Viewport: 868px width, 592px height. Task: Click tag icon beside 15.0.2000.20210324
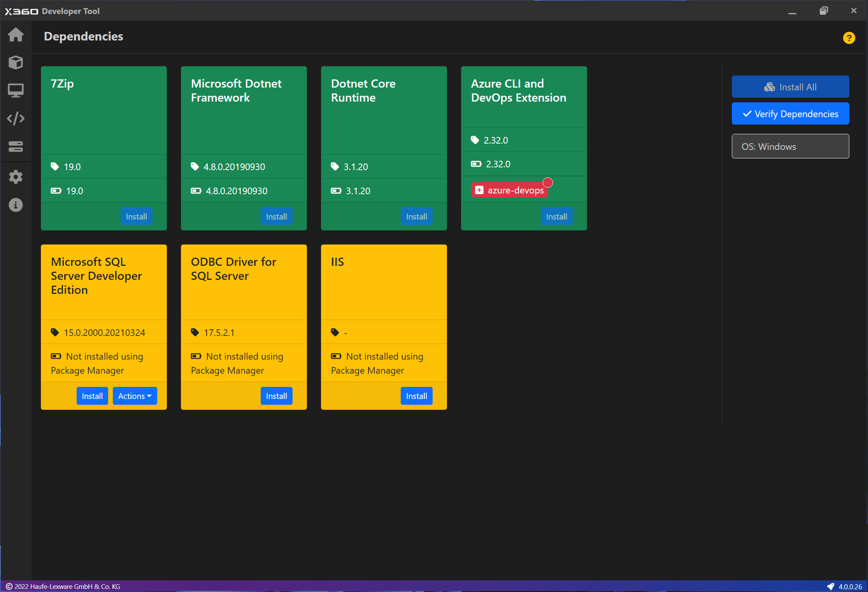point(55,332)
